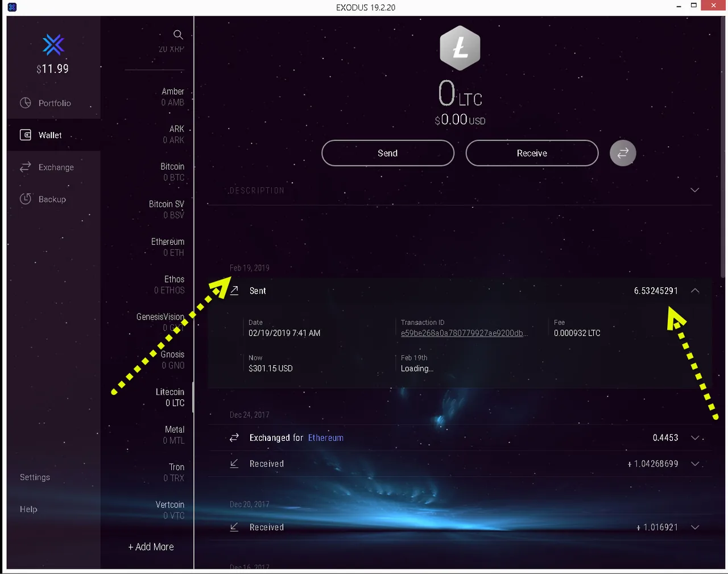Expand the Received +1.016921 transaction chevron

coord(695,527)
